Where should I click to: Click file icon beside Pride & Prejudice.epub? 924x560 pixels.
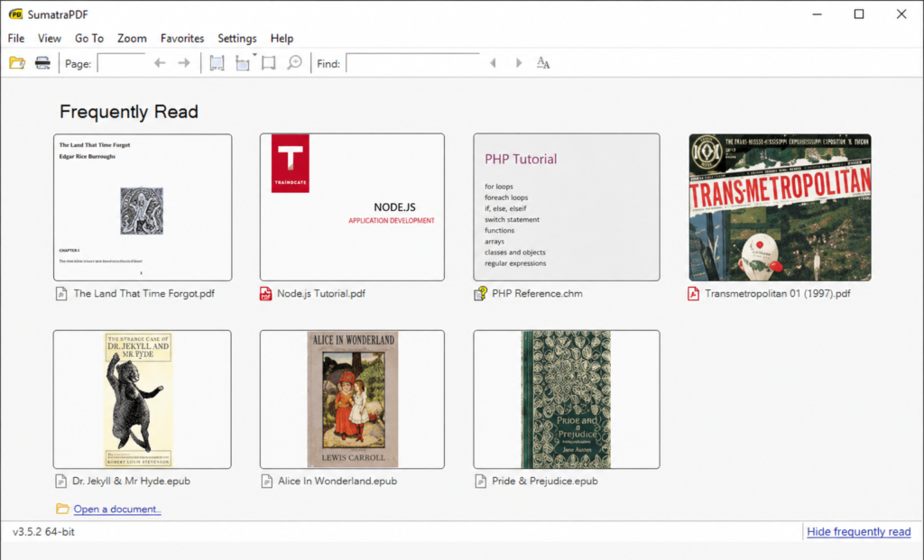[480, 481]
